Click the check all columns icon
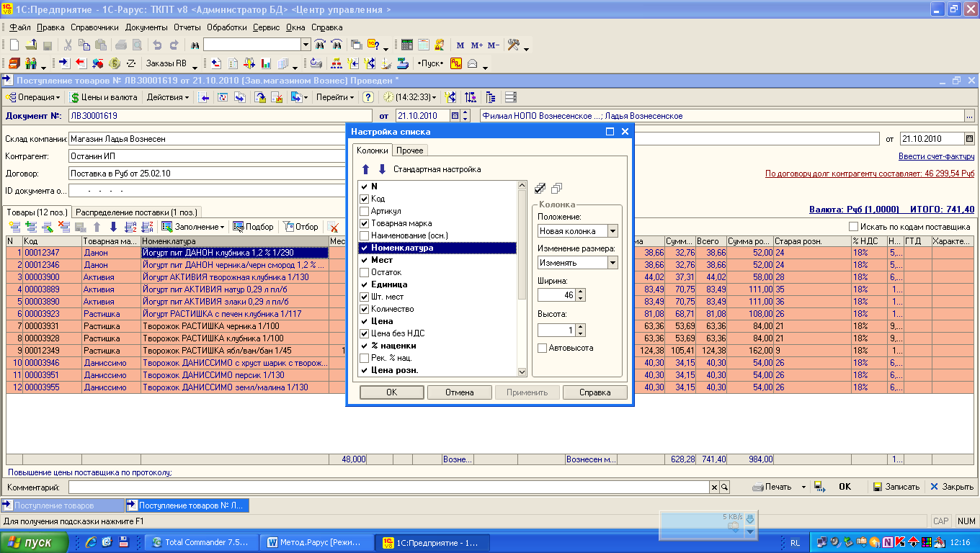 point(540,189)
